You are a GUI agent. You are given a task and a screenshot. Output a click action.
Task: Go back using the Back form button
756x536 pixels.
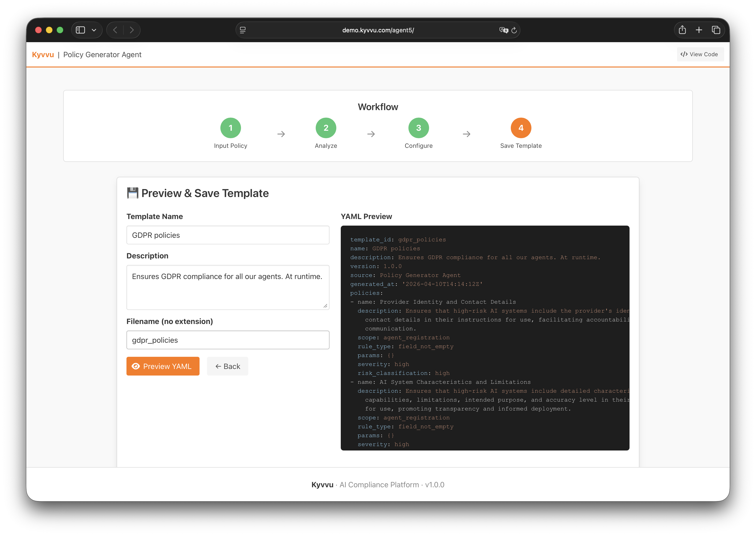(x=227, y=366)
